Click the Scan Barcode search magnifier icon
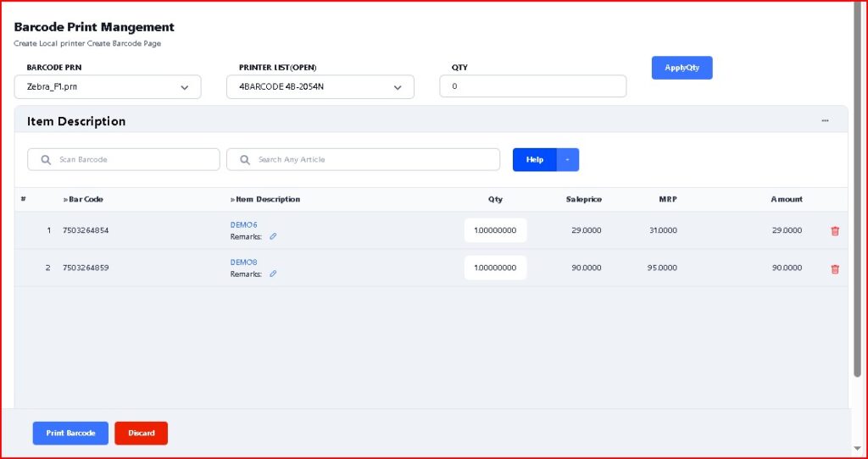 click(x=46, y=159)
